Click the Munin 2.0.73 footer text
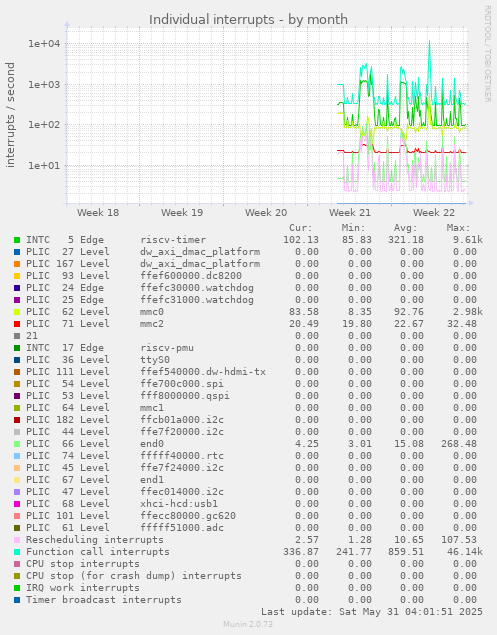The width and height of the screenshot is (497, 635). point(248,624)
